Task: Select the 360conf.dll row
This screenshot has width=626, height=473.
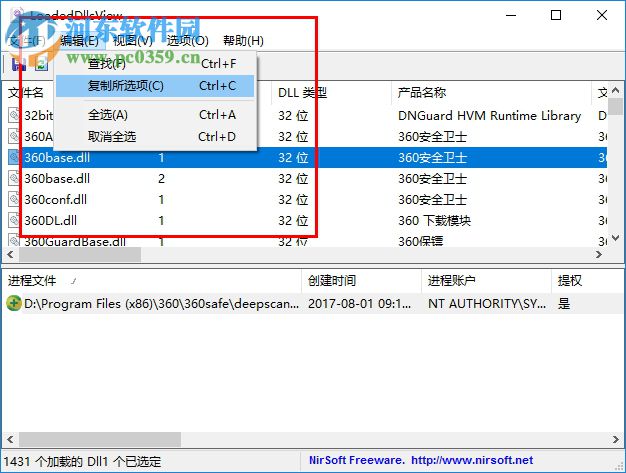Action: pos(307,199)
